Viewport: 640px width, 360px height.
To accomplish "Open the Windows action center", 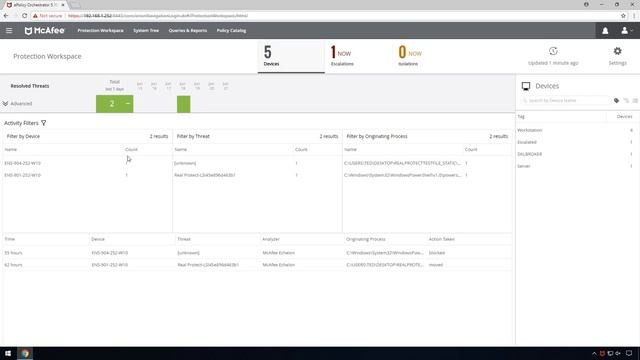I will (629, 353).
